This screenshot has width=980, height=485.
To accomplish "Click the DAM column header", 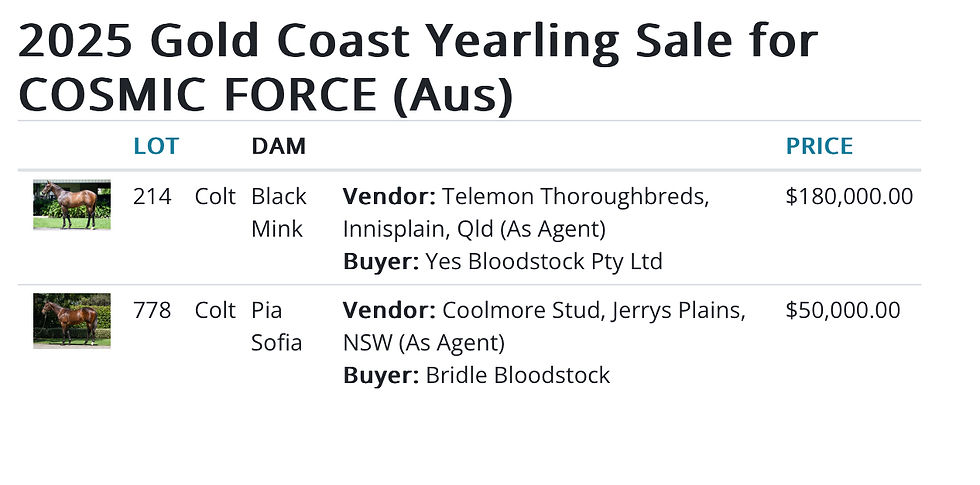I will (278, 146).
